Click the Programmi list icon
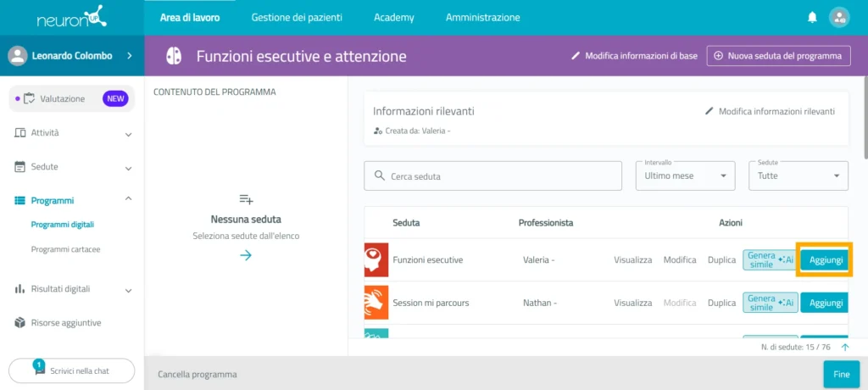 click(20, 201)
